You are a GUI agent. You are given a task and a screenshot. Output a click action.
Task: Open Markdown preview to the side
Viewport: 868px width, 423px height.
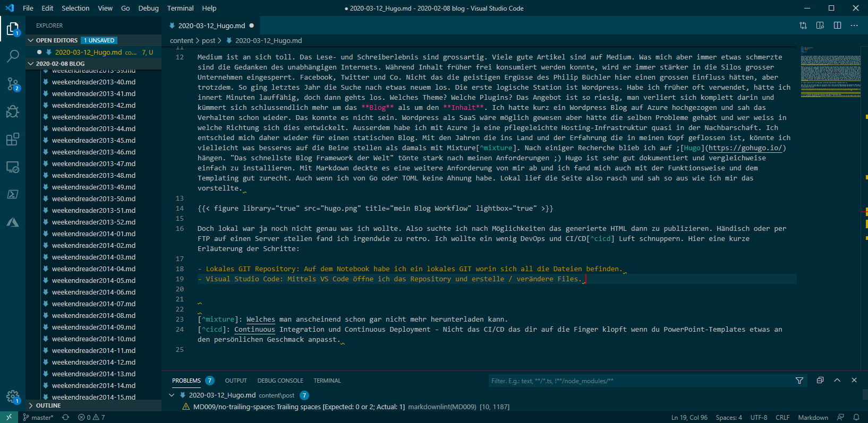820,25
